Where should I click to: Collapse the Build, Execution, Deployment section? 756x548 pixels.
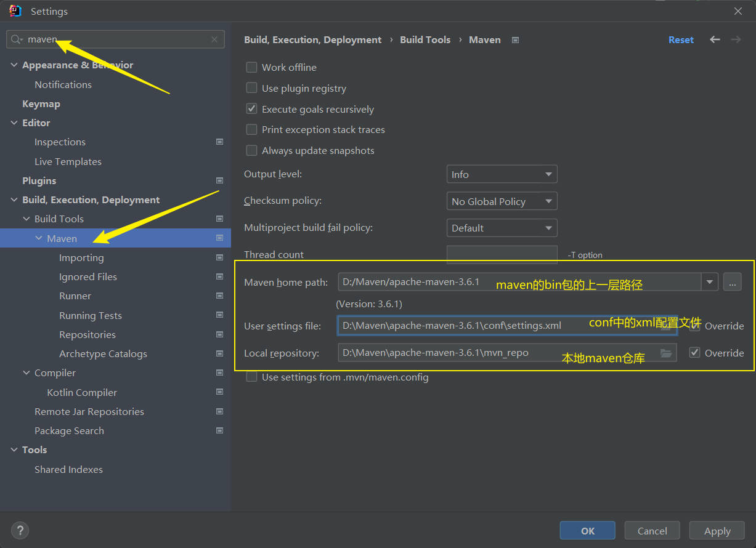[14, 199]
